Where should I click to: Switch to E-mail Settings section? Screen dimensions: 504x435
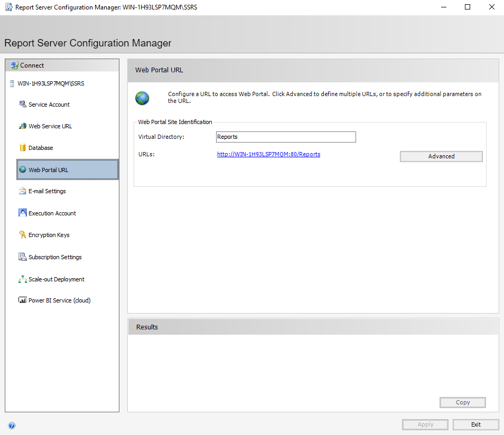tap(47, 191)
